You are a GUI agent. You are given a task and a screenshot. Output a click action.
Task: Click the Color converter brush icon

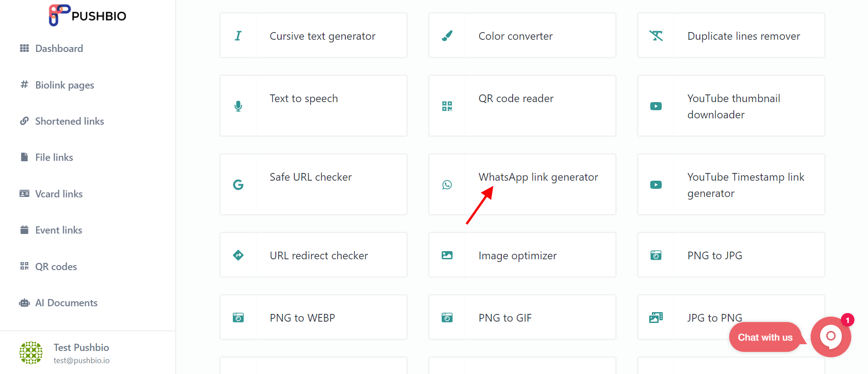point(447,36)
